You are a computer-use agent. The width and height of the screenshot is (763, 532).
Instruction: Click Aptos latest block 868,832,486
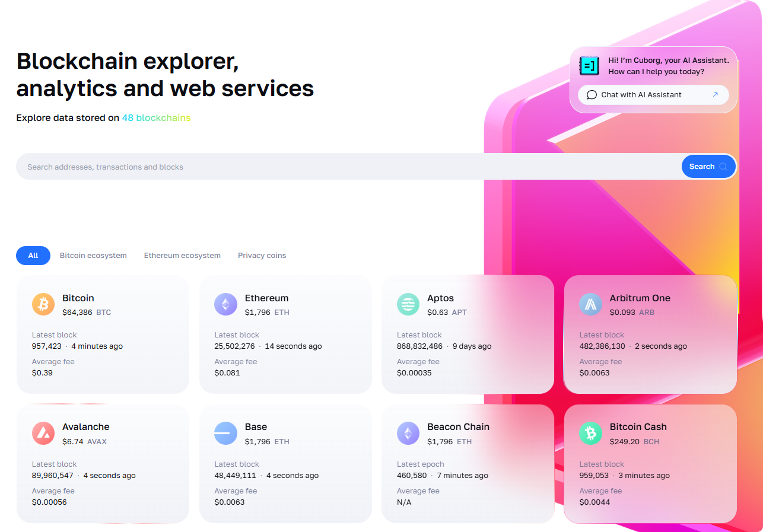coord(419,346)
